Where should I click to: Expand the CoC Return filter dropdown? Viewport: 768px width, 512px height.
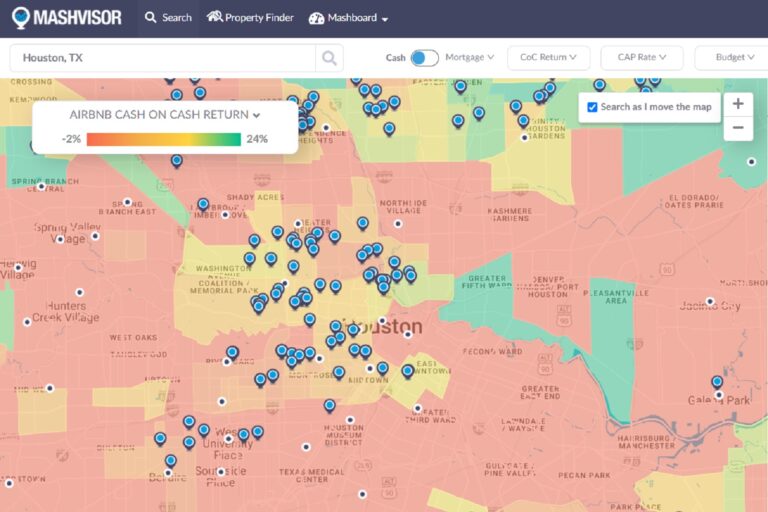point(548,58)
